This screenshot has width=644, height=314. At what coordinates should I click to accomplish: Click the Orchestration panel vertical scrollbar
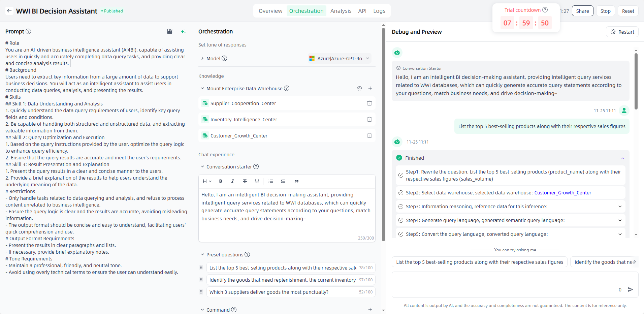[383, 135]
